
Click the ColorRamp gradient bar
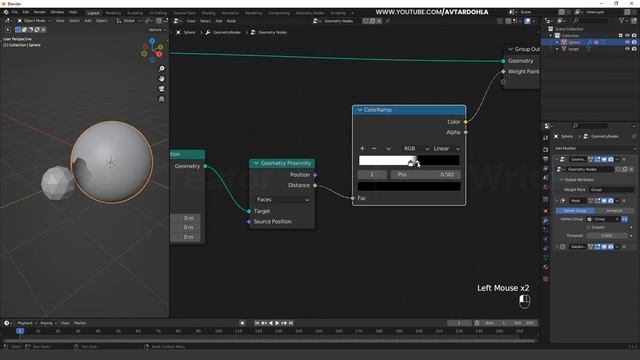coord(409,160)
